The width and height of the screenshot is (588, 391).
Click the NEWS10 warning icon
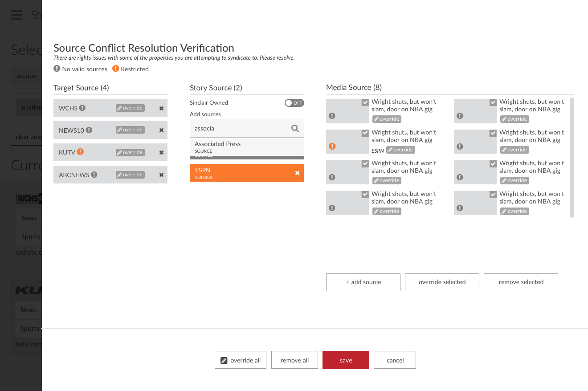[89, 130]
